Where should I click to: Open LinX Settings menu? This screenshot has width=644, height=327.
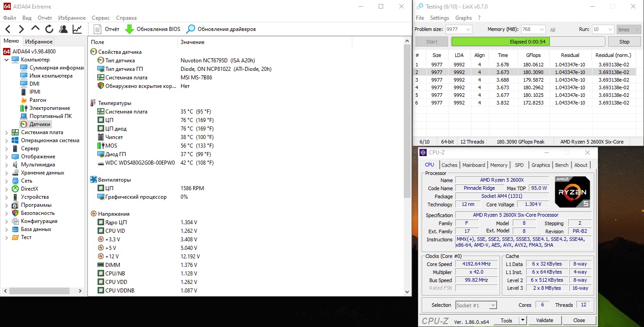[x=440, y=18]
